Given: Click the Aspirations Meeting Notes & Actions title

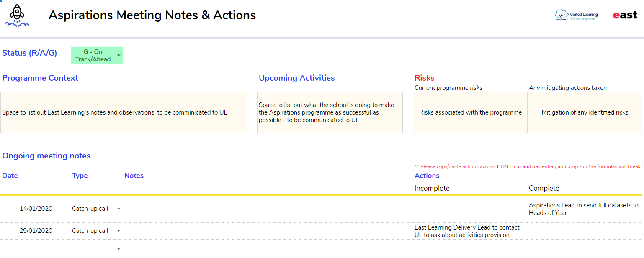Looking at the screenshot, I should pos(152,15).
